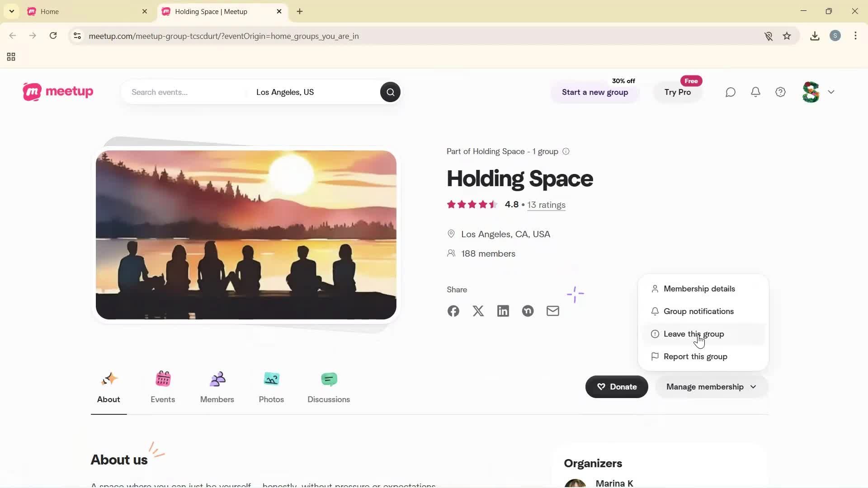Expand the Manage membership dropdown
This screenshot has width=868, height=488.
tap(710, 387)
